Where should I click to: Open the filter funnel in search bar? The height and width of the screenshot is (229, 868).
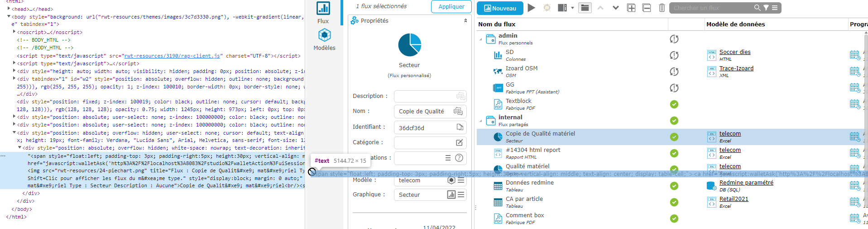(x=766, y=8)
